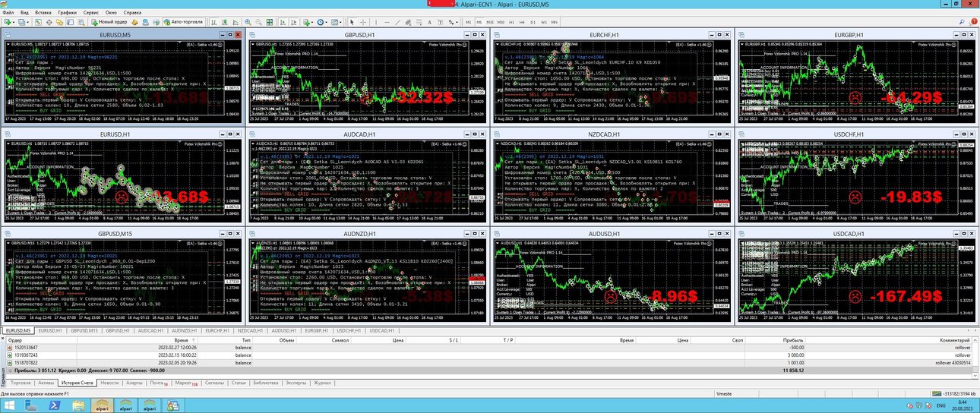Select the candlestick chart type icon
The width and height of the screenshot is (980, 413).
(x=224, y=22)
